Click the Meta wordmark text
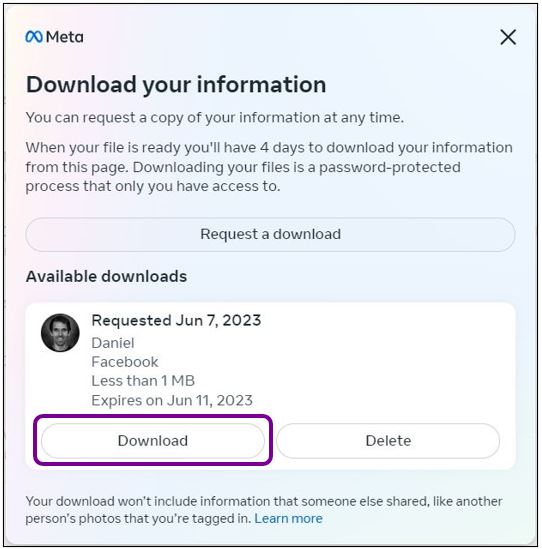Image resolution: width=542 pixels, height=549 pixels. click(x=64, y=37)
